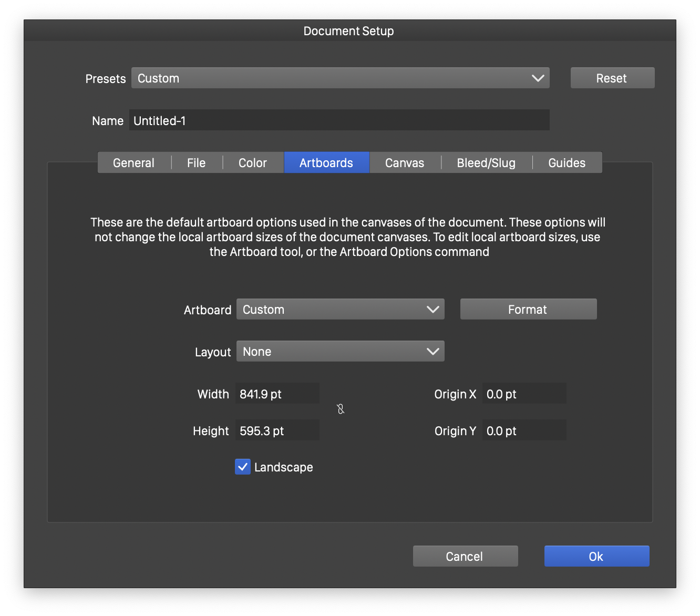
Task: Click the Name field containing Untitled-1
Action: pos(339,120)
